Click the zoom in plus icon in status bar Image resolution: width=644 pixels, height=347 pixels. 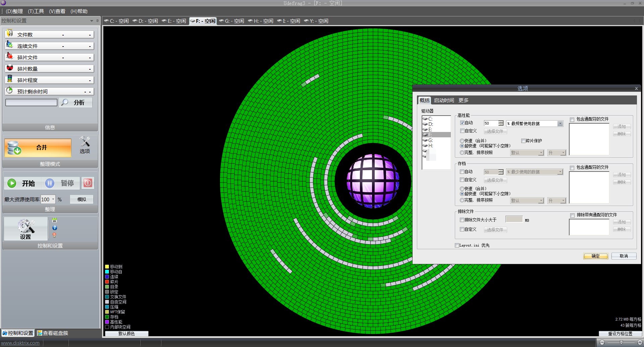640,342
